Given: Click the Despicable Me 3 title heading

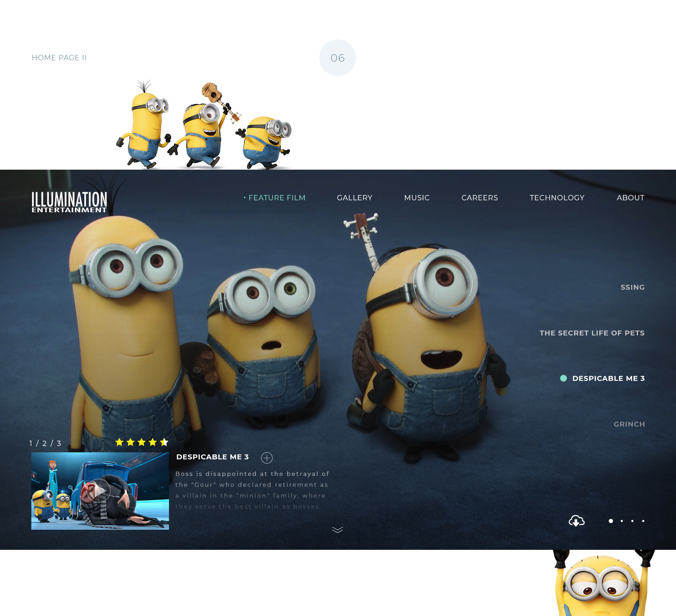Looking at the screenshot, I should (212, 457).
